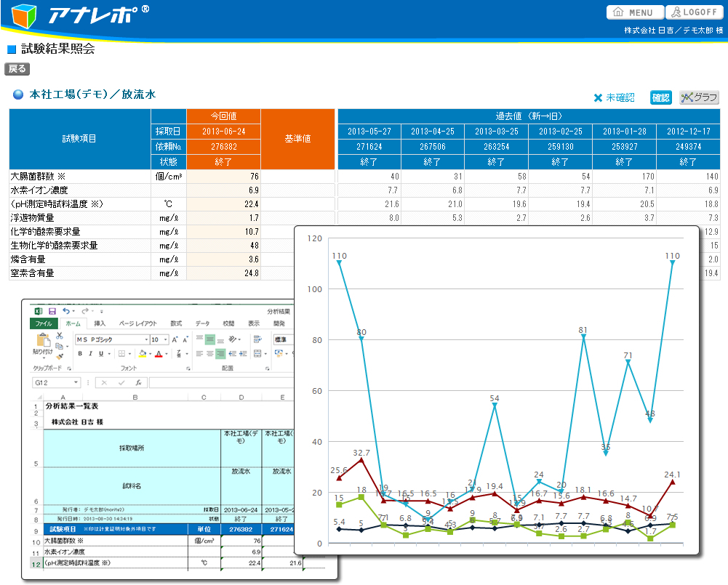Click the Excel app icon in title bar

coord(39,311)
